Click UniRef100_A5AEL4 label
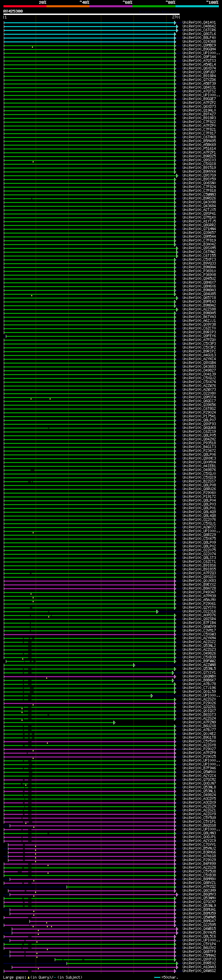The height and width of the screenshot is (980, 222). pyautogui.click(x=199, y=64)
